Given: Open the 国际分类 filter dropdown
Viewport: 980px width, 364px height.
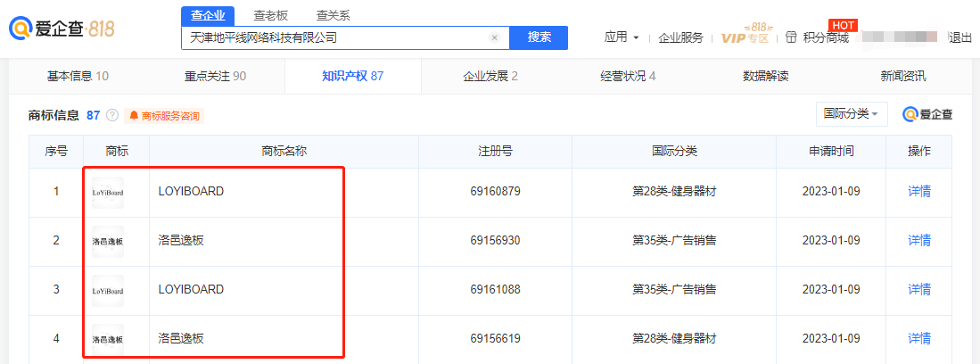Looking at the screenshot, I should tap(852, 114).
